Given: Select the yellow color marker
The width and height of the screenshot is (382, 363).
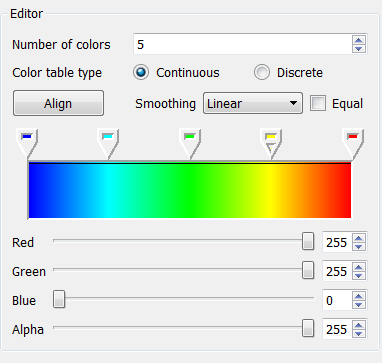Looking at the screenshot, I should pyautogui.click(x=271, y=143).
